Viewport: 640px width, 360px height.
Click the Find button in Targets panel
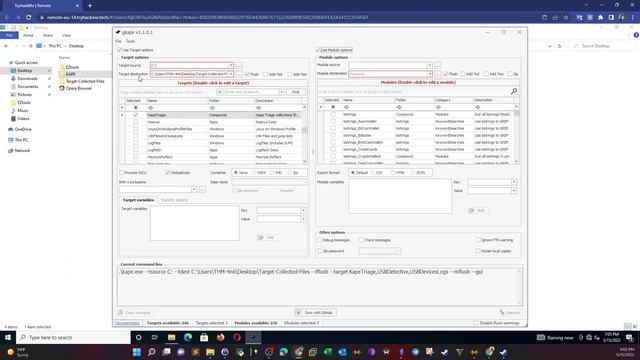[296, 92]
